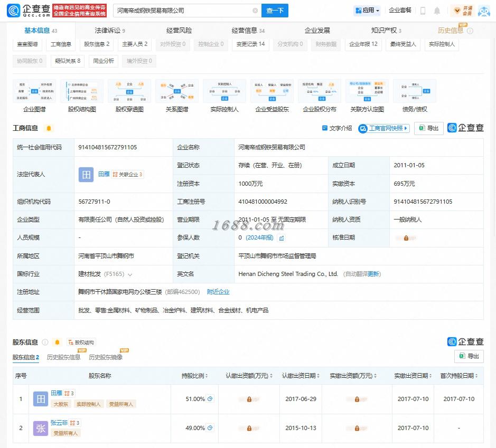496x448 pixels.
Task: Switch to the 知识产权 tab
Action: [x=386, y=31]
